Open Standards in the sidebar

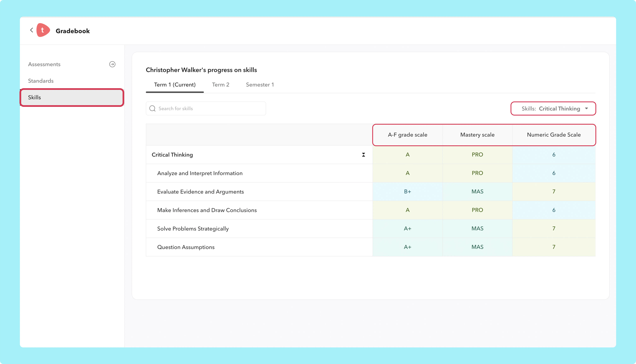[41, 81]
